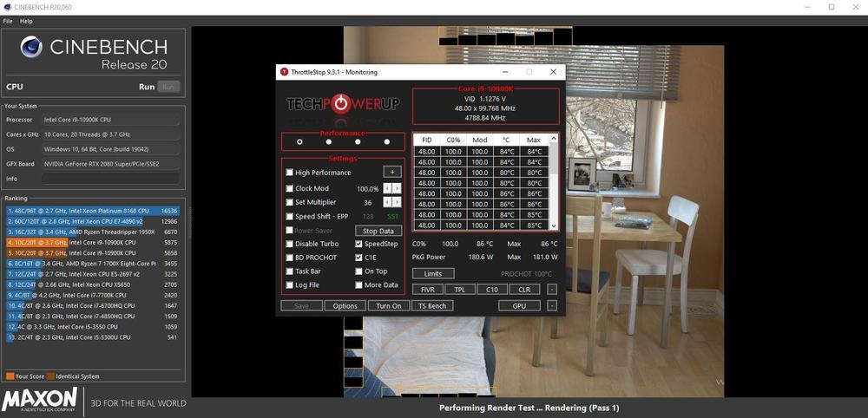Image resolution: width=868 pixels, height=418 pixels.
Task: Increase Clock Mod with right arrow
Action: tap(397, 188)
